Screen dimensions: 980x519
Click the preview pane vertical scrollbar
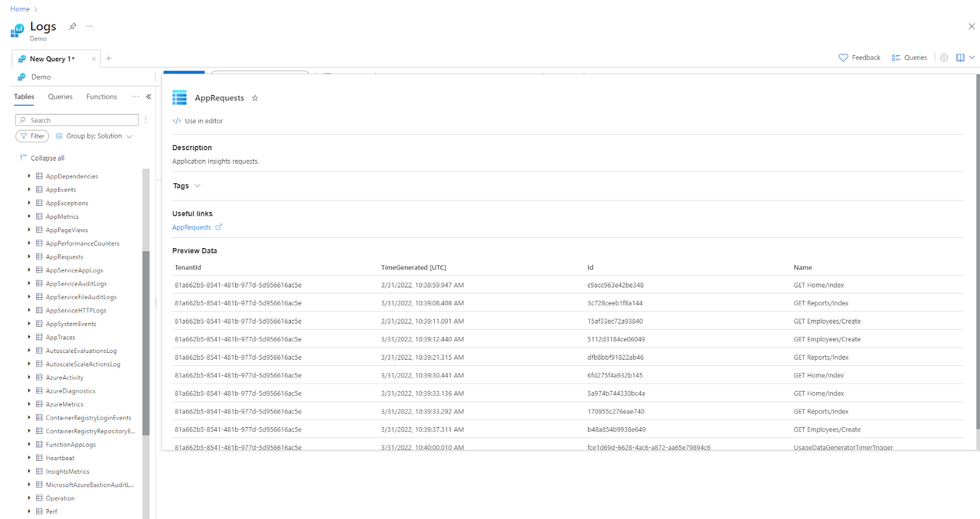tap(978, 251)
